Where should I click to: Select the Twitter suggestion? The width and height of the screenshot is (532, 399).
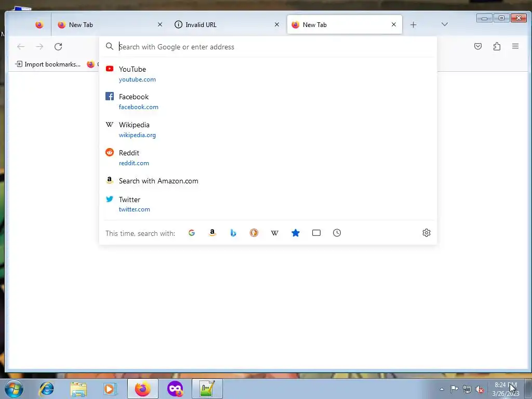click(268, 204)
